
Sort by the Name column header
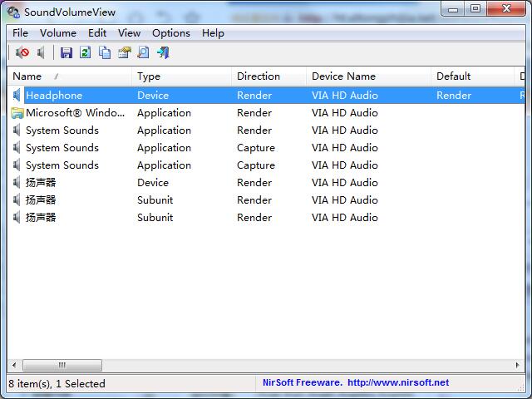tap(70, 76)
